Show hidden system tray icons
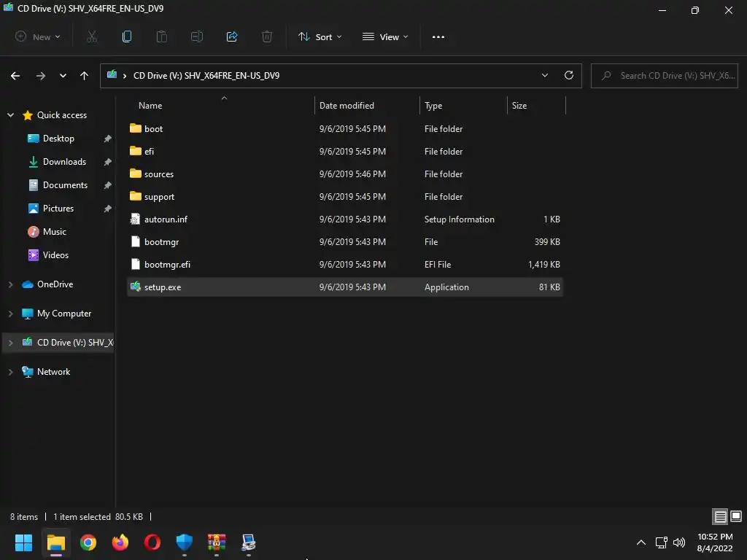Screen dimensions: 747x560 641,542
